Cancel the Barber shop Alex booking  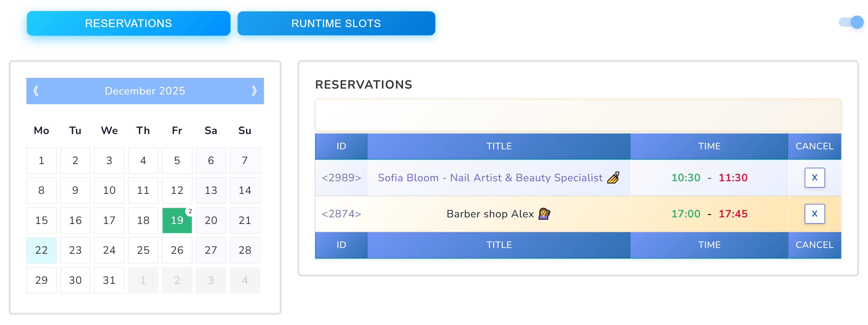[814, 214]
